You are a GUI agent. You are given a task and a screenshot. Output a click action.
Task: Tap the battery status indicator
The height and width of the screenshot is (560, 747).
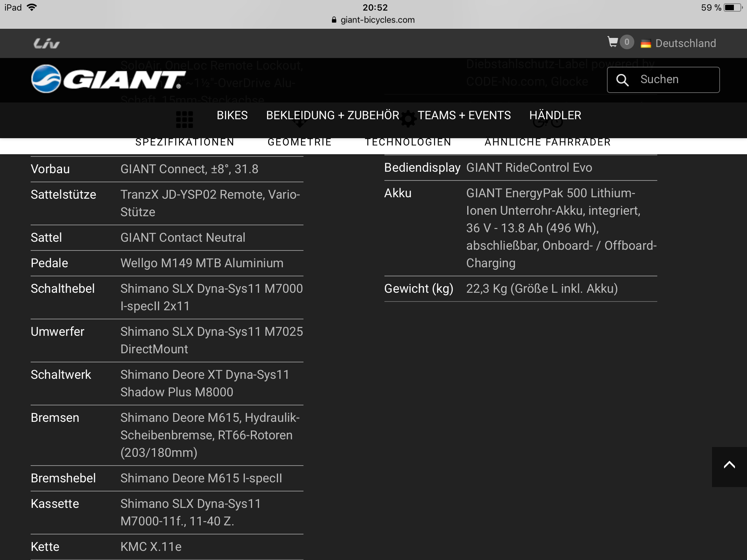coord(732,8)
